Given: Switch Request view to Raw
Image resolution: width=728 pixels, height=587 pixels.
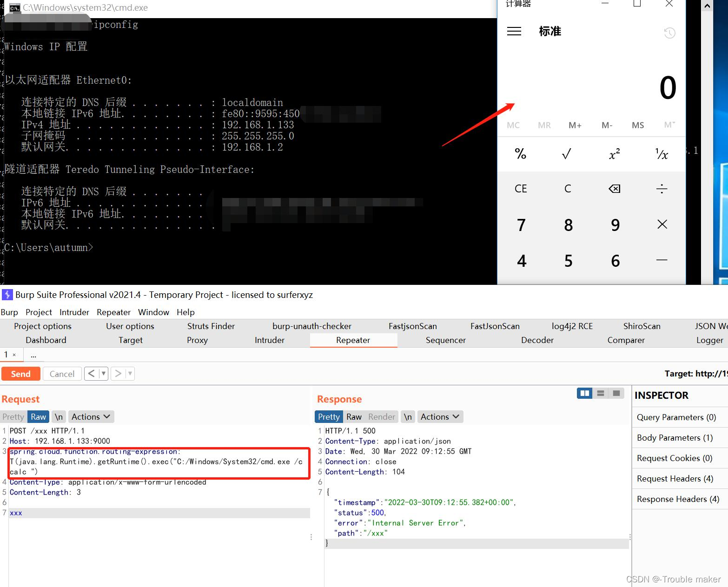Looking at the screenshot, I should (x=38, y=417).
